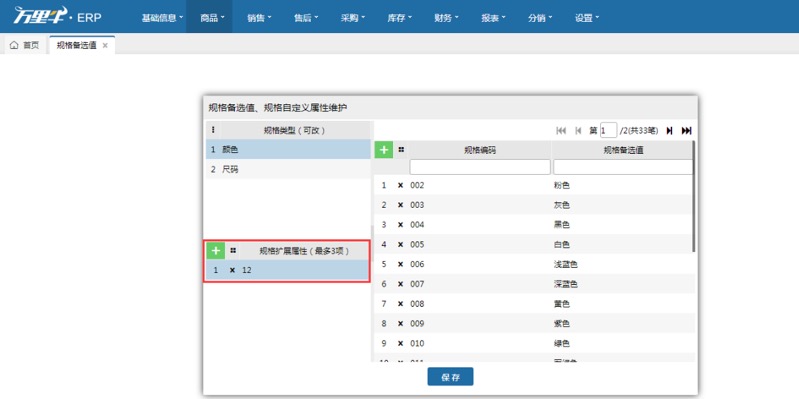Open the 设置 menu

coord(587,18)
